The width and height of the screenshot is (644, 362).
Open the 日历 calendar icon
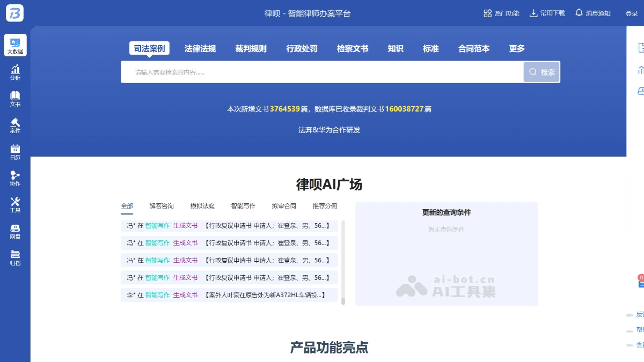point(14,152)
